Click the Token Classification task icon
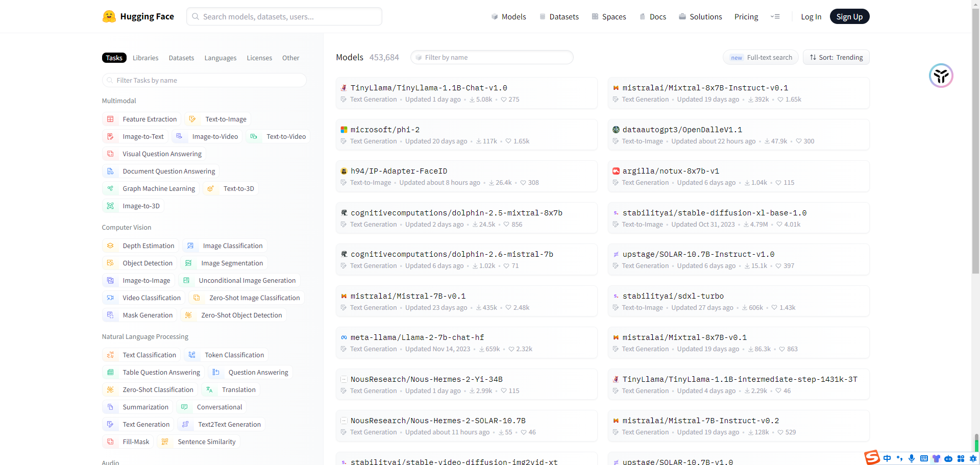The image size is (980, 465). click(x=192, y=355)
